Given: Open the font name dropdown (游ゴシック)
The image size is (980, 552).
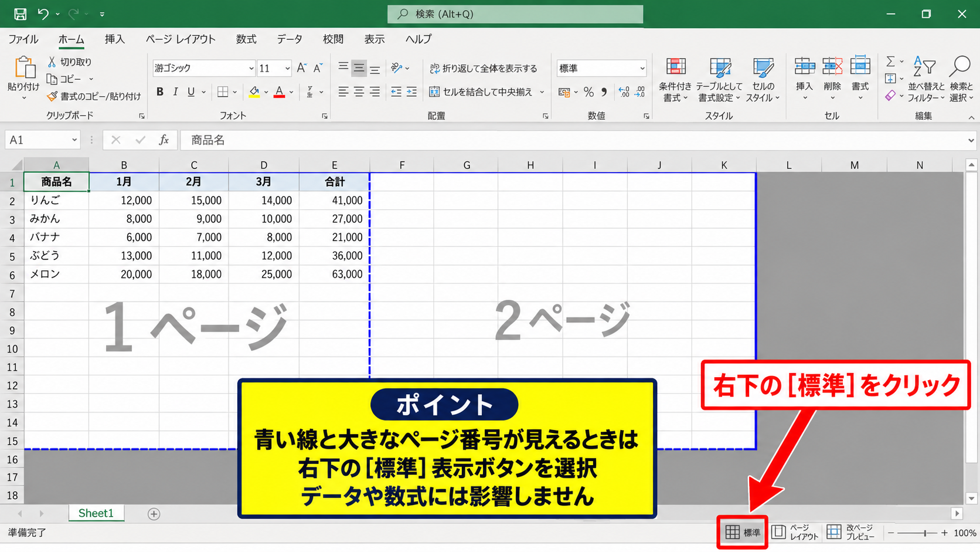Looking at the screenshot, I should click(251, 69).
